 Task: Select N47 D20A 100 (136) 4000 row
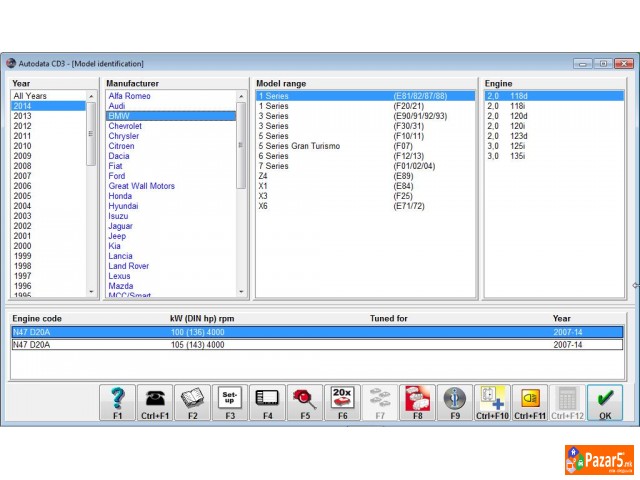317,332
